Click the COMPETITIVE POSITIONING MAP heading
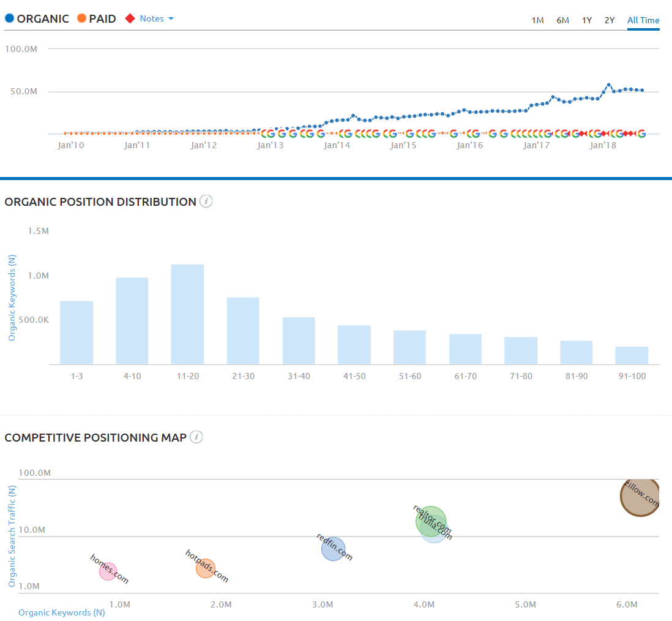672x621 pixels. point(95,437)
